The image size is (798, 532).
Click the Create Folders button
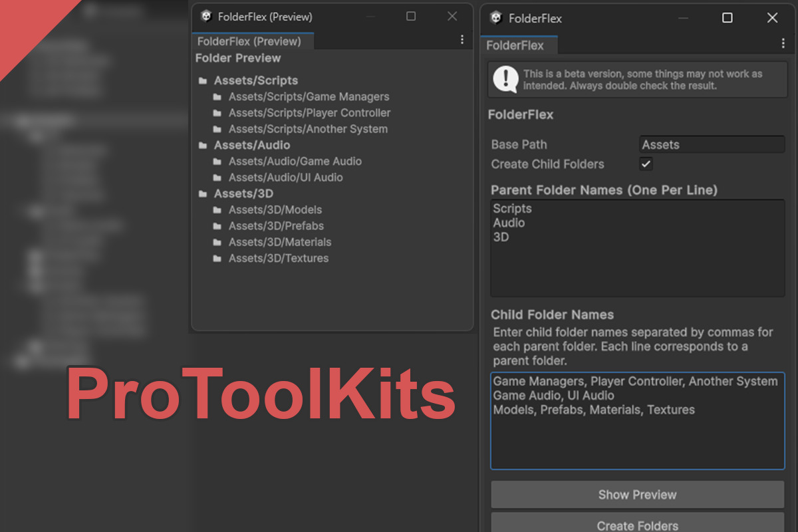pos(637,525)
